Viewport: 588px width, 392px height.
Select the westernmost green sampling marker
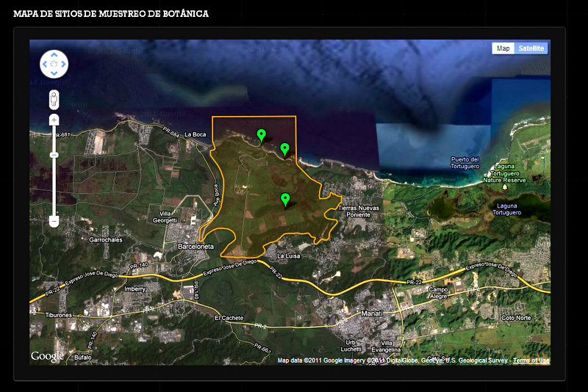point(261,134)
